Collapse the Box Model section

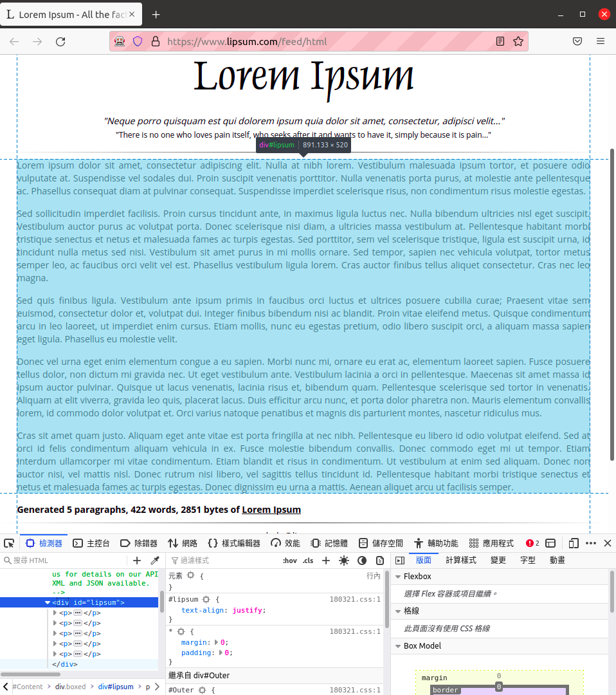pos(398,646)
